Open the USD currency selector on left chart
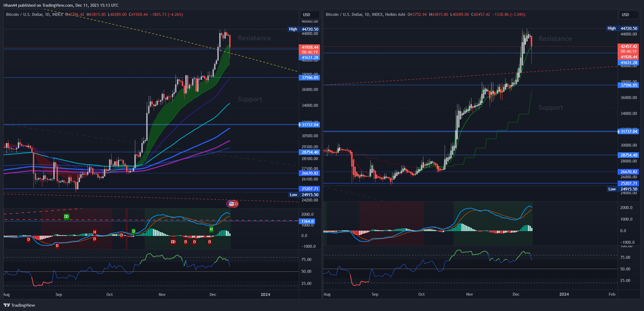Image resolution: width=644 pixels, height=311 pixels. point(309,15)
